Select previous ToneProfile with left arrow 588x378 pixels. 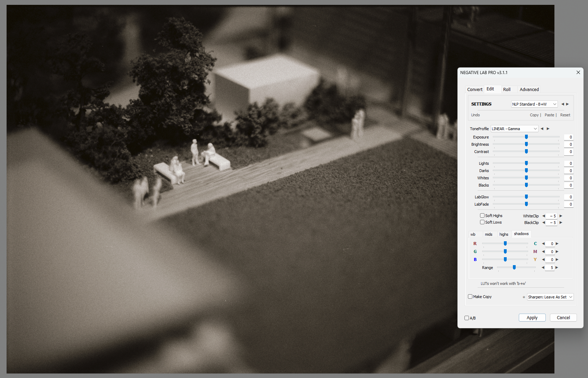coord(542,129)
